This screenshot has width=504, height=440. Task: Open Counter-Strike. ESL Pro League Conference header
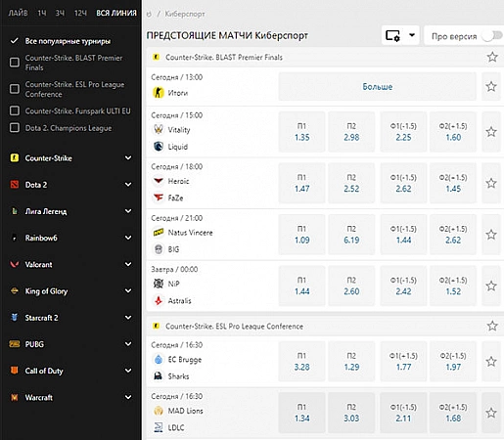(234, 327)
